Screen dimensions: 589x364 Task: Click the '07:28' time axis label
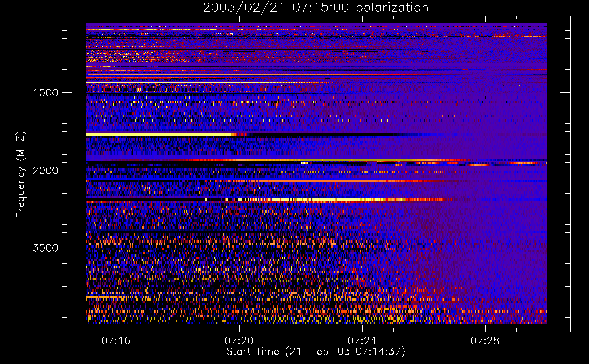(x=485, y=341)
